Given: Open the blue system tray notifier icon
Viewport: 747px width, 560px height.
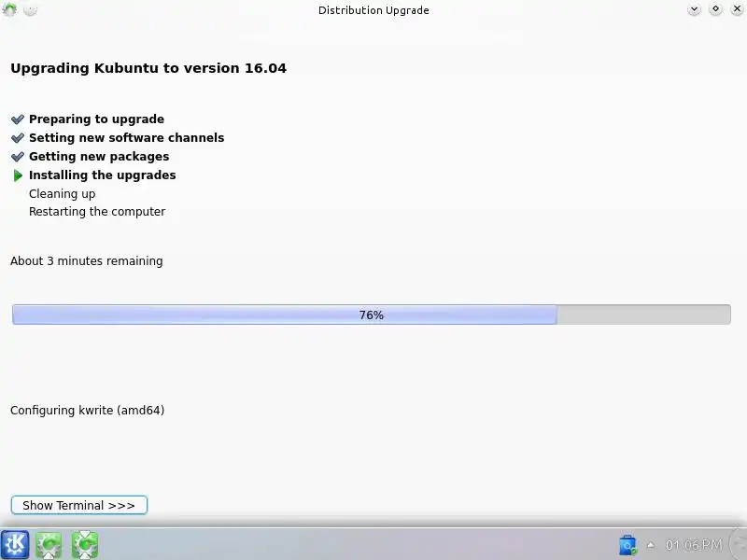Looking at the screenshot, I should click(627, 545).
